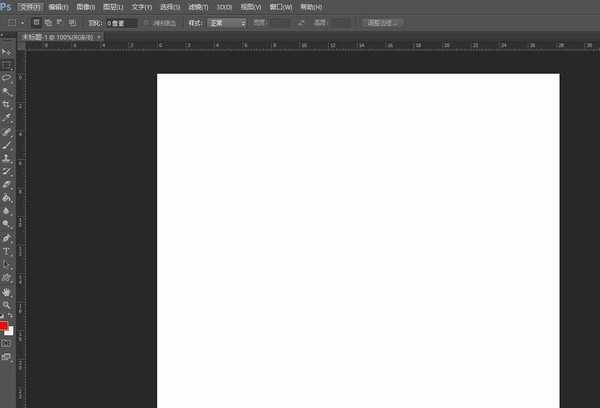Select the Lasso tool
Image resolution: width=600 pixels, height=408 pixels.
pos(6,77)
